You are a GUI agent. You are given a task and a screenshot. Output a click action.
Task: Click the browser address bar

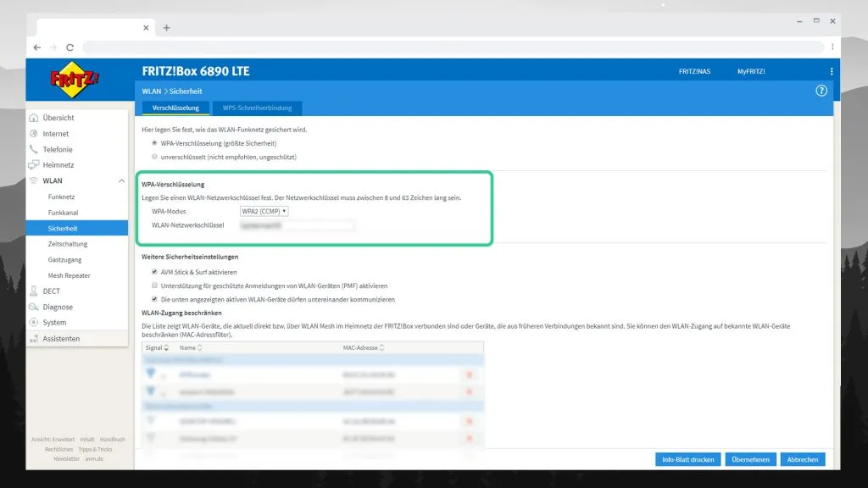tap(453, 47)
